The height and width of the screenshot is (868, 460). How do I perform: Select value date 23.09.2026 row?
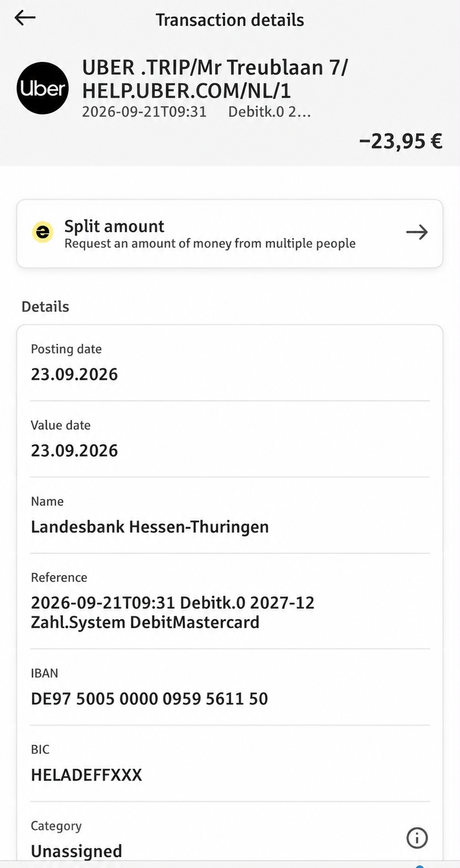click(x=230, y=439)
